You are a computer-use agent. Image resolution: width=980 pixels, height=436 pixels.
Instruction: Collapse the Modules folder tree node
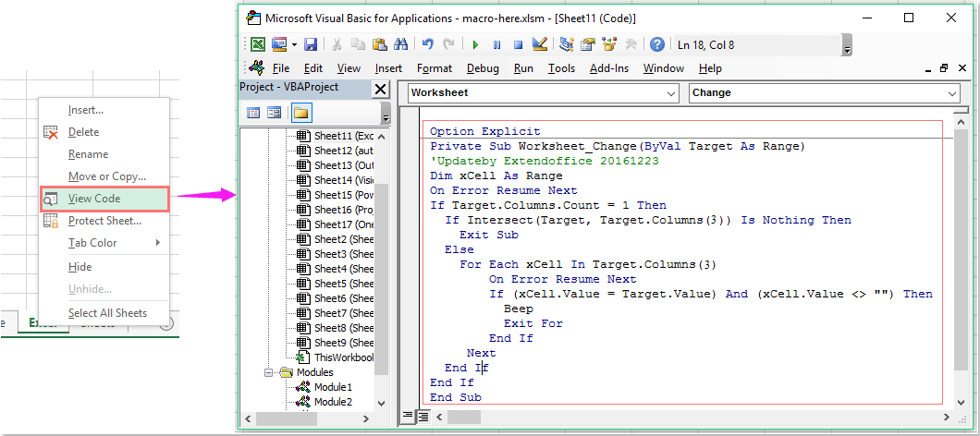pyautogui.click(x=271, y=372)
